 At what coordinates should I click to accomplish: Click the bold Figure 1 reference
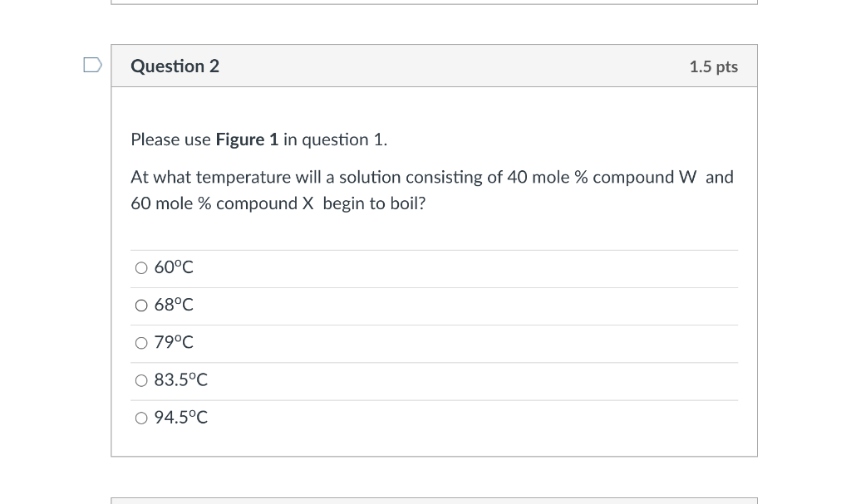click(247, 139)
